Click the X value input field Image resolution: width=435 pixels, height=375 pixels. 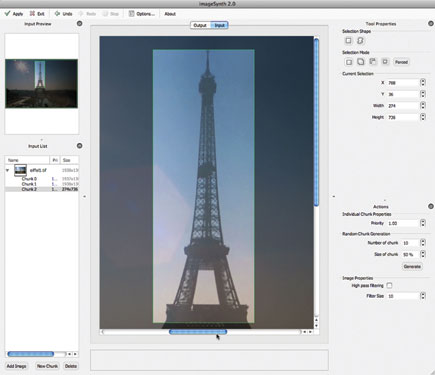pyautogui.click(x=403, y=83)
